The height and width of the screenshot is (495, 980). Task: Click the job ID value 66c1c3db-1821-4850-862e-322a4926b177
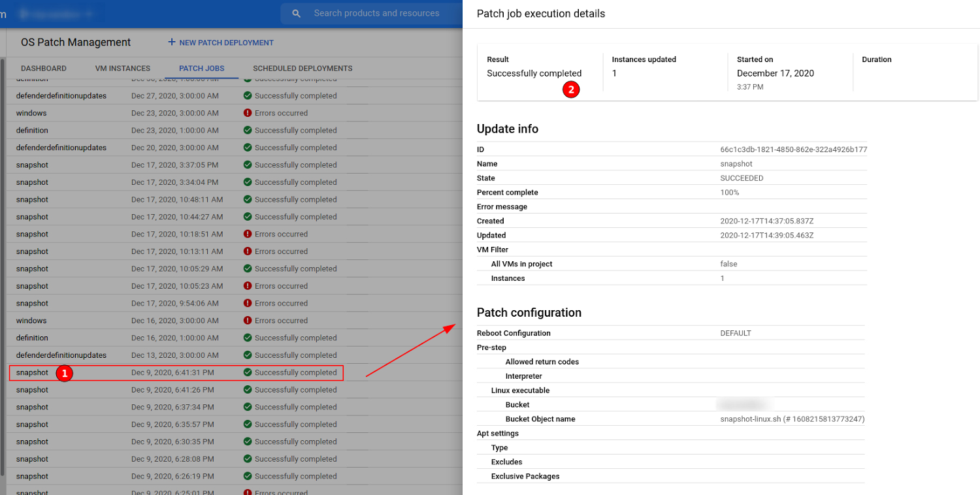(x=794, y=150)
